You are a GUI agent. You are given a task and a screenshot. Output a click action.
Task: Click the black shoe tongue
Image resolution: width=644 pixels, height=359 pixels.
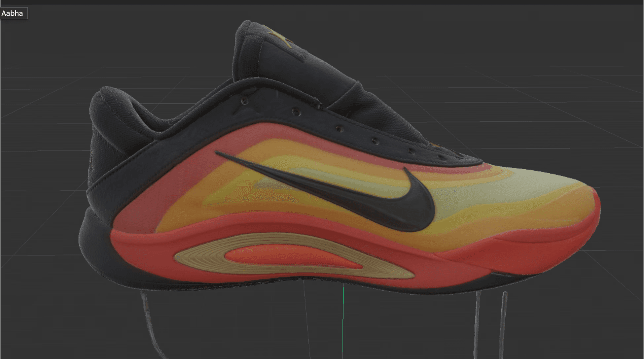pyautogui.click(x=297, y=66)
